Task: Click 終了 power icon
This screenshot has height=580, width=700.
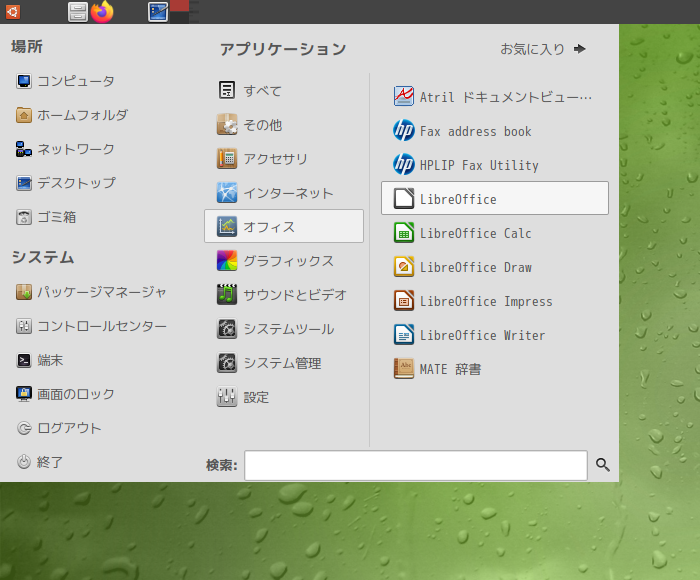Action: pyautogui.click(x=24, y=462)
